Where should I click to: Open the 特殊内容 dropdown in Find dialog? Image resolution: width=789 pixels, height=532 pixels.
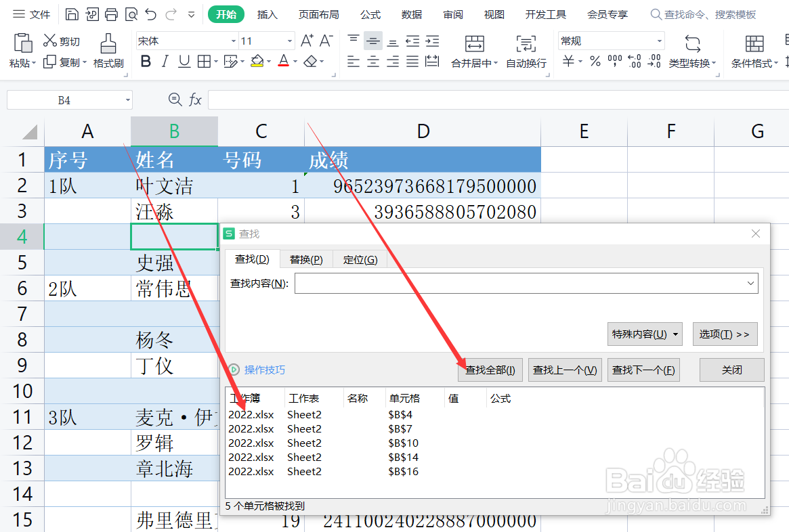644,334
